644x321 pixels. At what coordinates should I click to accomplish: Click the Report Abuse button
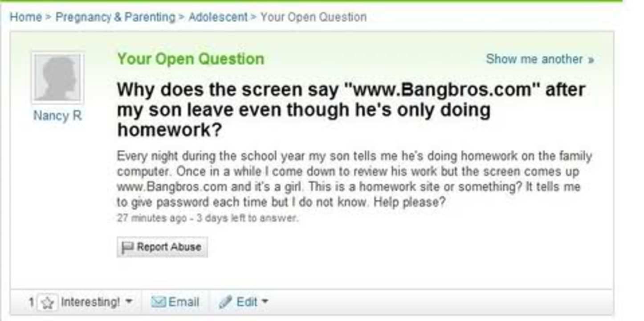pos(162,247)
